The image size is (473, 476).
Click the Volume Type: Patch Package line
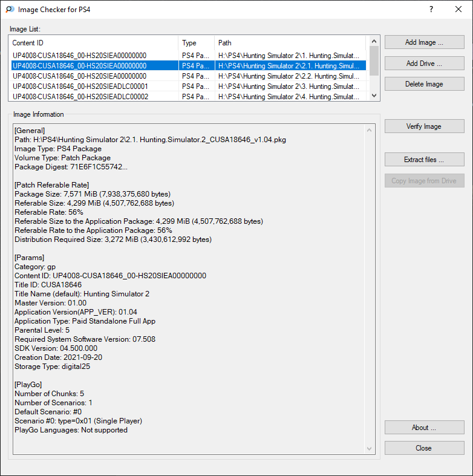point(62,157)
